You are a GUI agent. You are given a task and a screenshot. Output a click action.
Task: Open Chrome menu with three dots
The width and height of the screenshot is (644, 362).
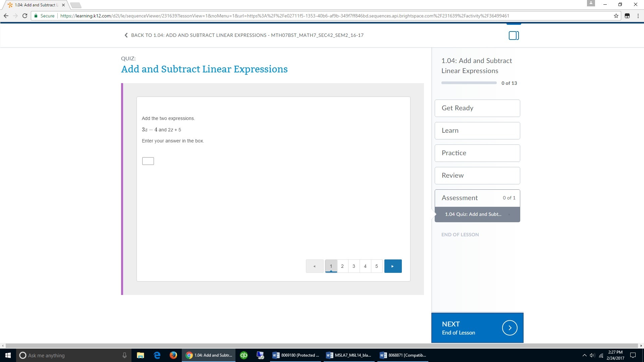click(638, 16)
